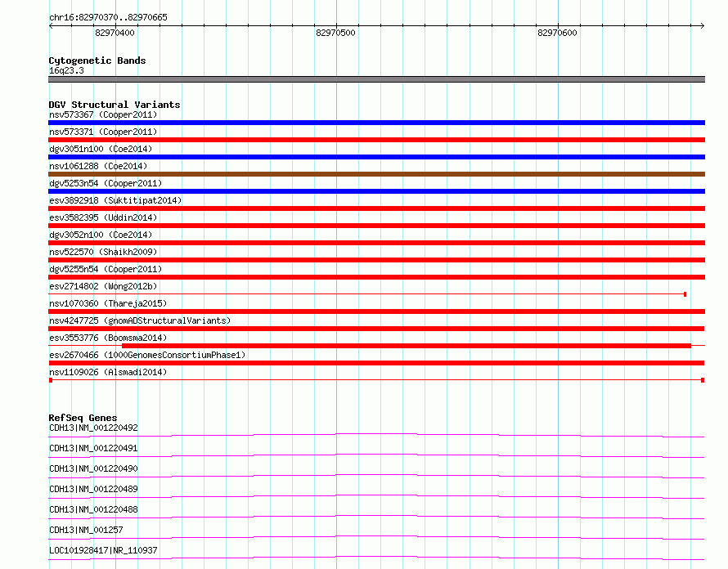Click the thick red bar under esv3553776

click(x=407, y=346)
